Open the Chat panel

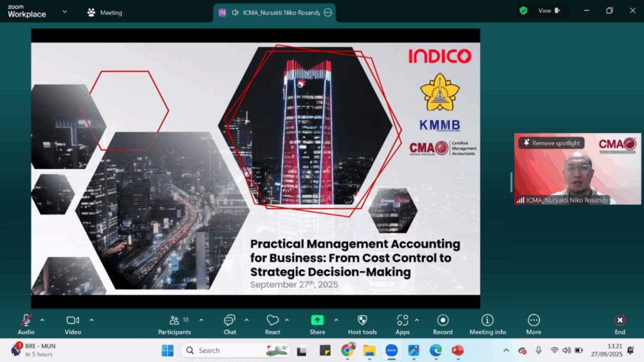[230, 324]
